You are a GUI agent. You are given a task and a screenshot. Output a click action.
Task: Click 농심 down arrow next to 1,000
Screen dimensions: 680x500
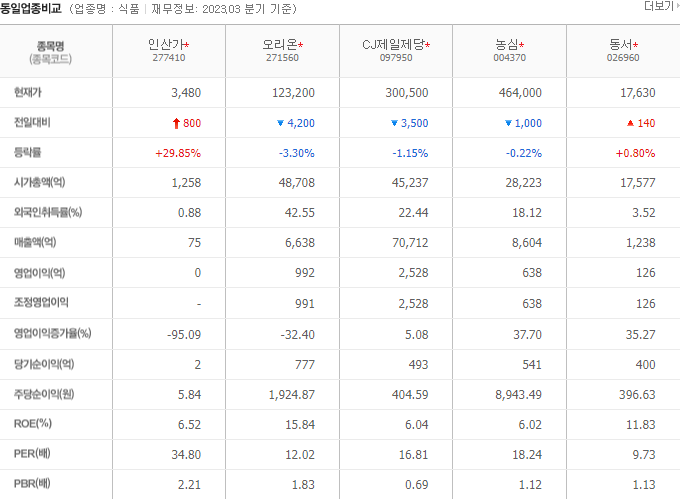508,123
